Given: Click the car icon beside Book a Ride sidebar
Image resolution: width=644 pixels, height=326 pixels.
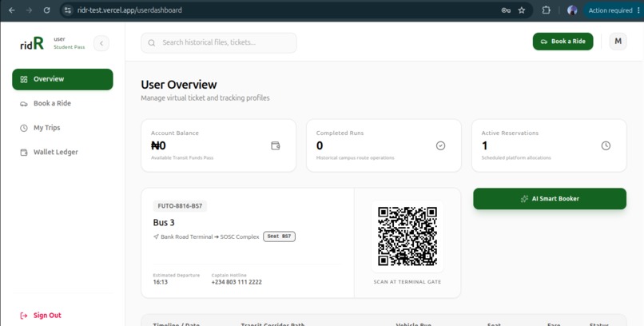Looking at the screenshot, I should click(x=24, y=104).
